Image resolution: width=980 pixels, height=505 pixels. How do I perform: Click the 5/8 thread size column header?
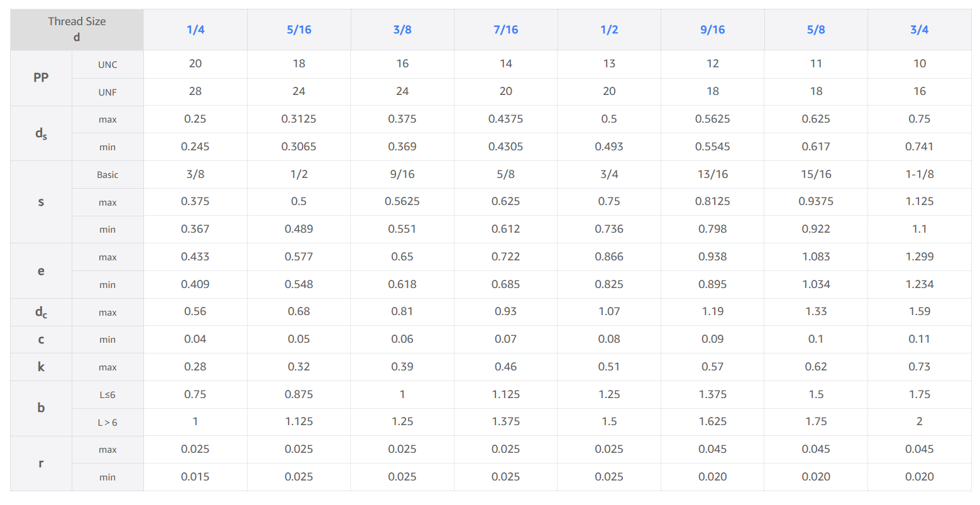(x=816, y=30)
